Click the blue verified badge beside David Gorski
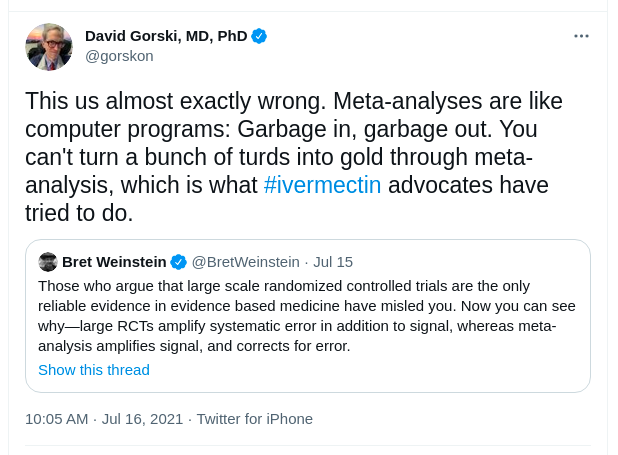The image size is (618, 455). [259, 36]
